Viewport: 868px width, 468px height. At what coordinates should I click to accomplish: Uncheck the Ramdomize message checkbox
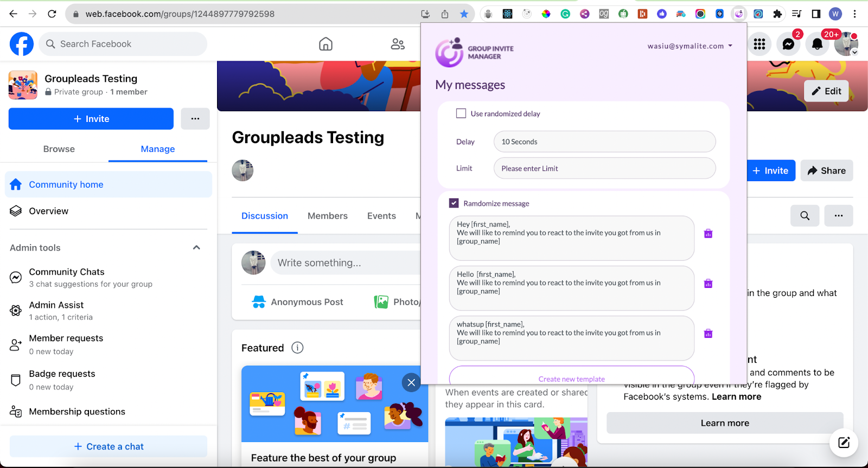[454, 203]
